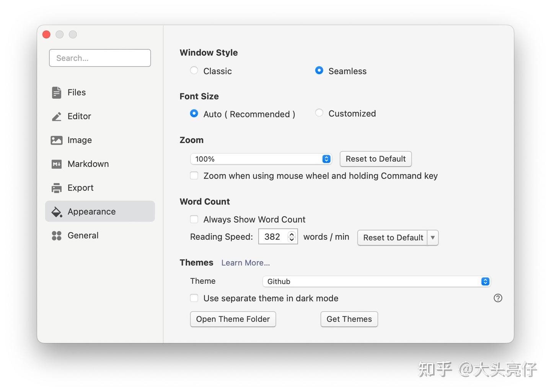551x392 pixels.
Task: Click Reset to Default for Zoom
Action: tap(376, 159)
